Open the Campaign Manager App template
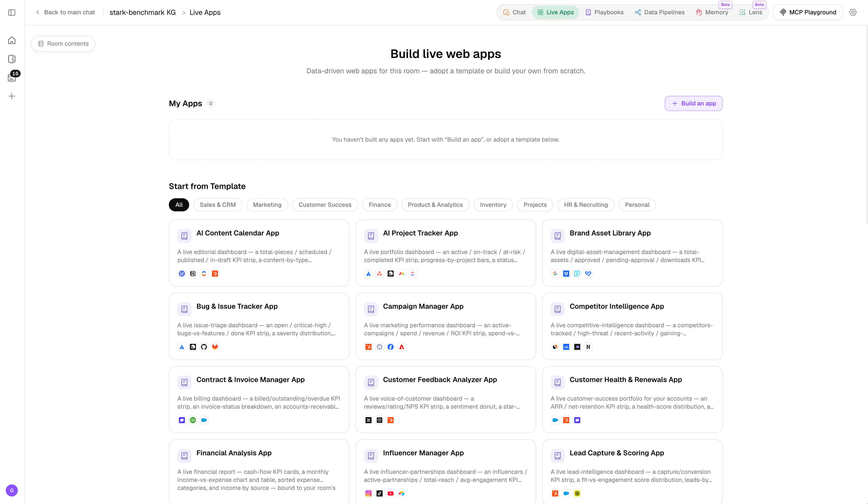868x504 pixels. pyautogui.click(x=445, y=326)
